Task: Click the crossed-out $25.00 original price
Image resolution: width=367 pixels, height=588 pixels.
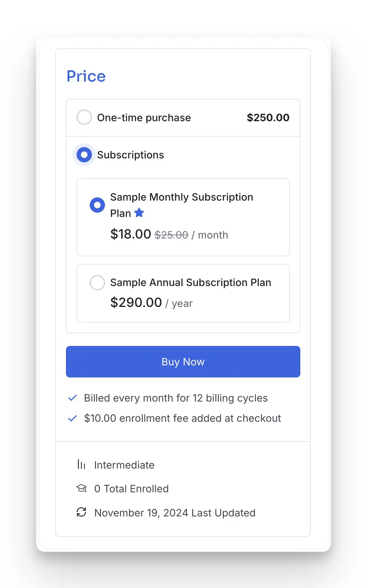Action: [x=171, y=234]
